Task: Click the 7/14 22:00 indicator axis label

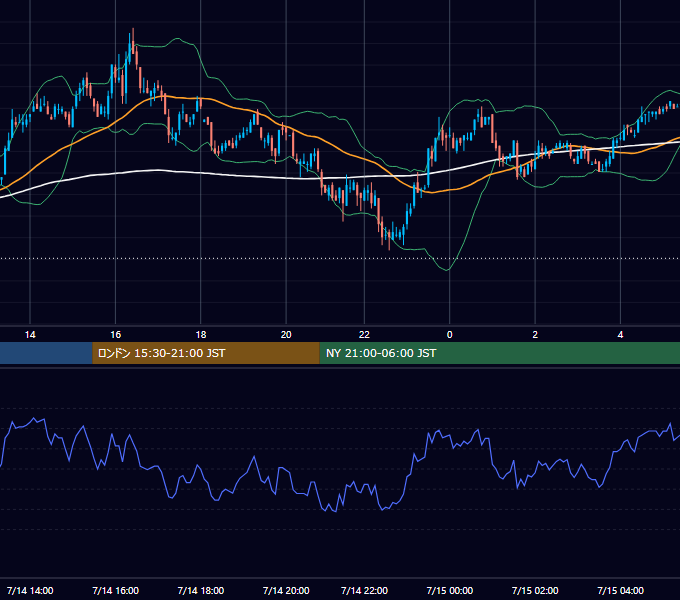Action: coord(364,590)
